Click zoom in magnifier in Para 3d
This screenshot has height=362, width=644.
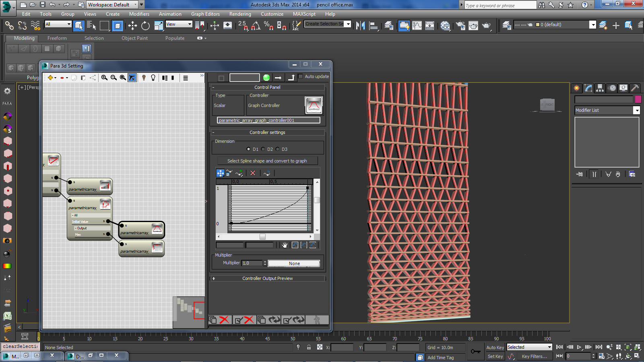click(x=104, y=78)
